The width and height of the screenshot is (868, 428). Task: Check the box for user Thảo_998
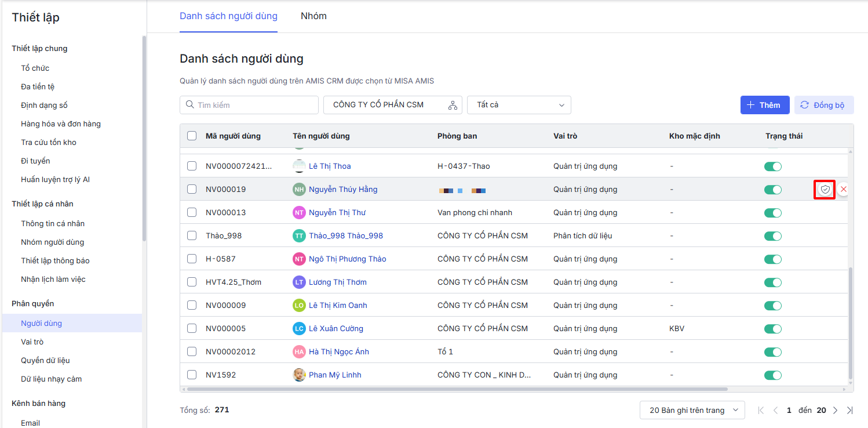192,235
